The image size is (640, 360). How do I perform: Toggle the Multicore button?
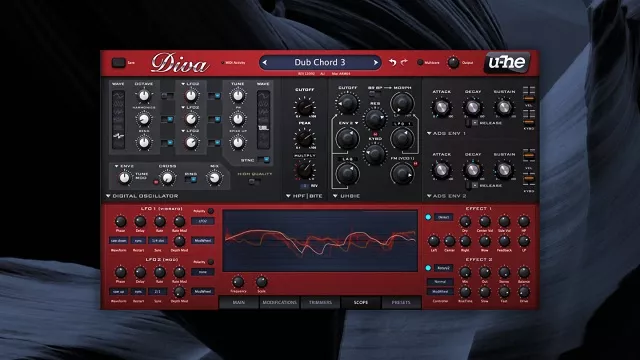[x=420, y=62]
